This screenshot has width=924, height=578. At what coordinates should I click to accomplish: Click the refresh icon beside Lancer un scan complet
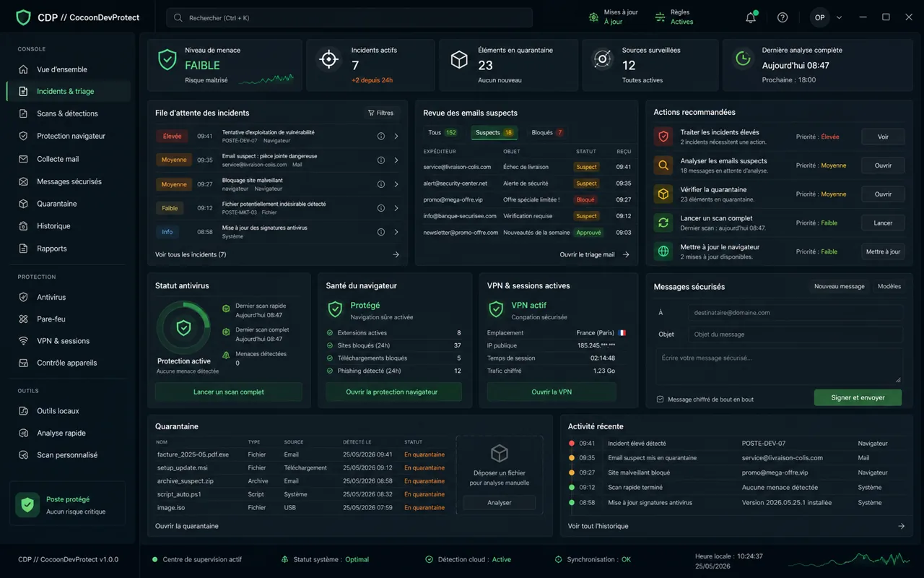pyautogui.click(x=663, y=223)
